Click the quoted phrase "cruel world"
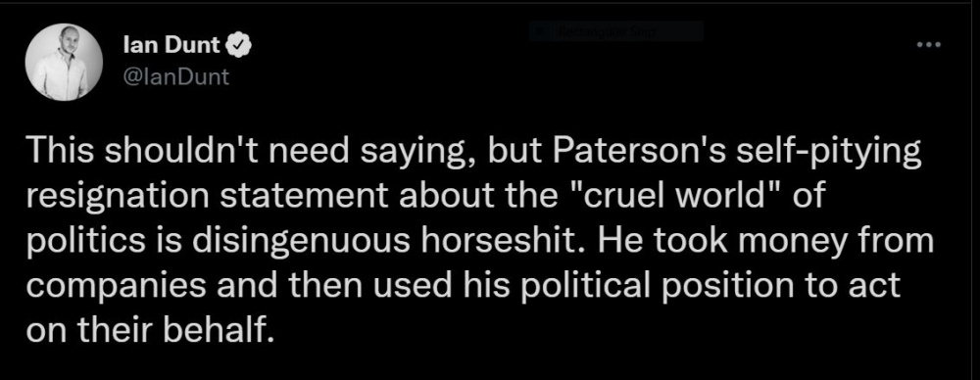 pos(675,197)
